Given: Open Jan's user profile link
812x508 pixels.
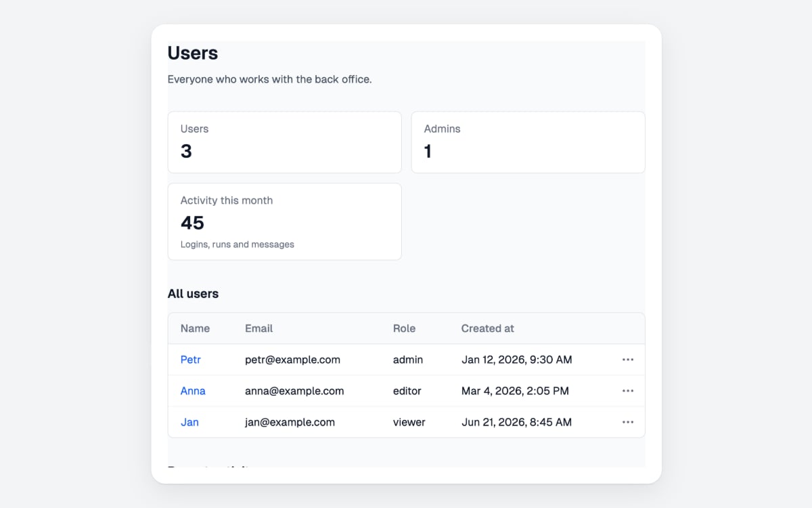Looking at the screenshot, I should [x=189, y=422].
